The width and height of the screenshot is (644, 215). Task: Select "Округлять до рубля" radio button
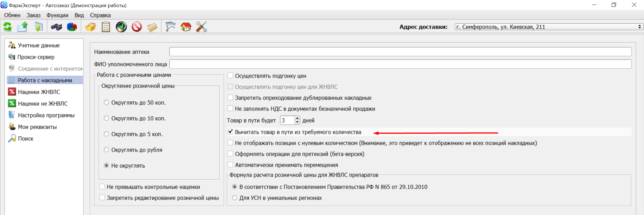click(x=107, y=150)
